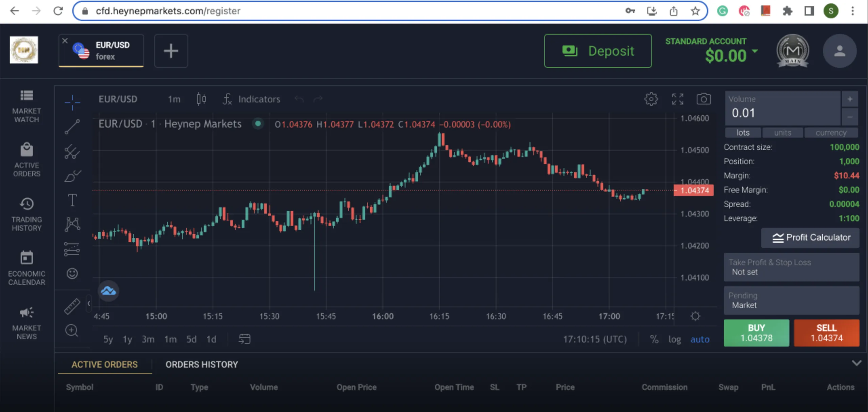Click the Volume input field
The width and height of the screenshot is (868, 412).
[x=783, y=108]
